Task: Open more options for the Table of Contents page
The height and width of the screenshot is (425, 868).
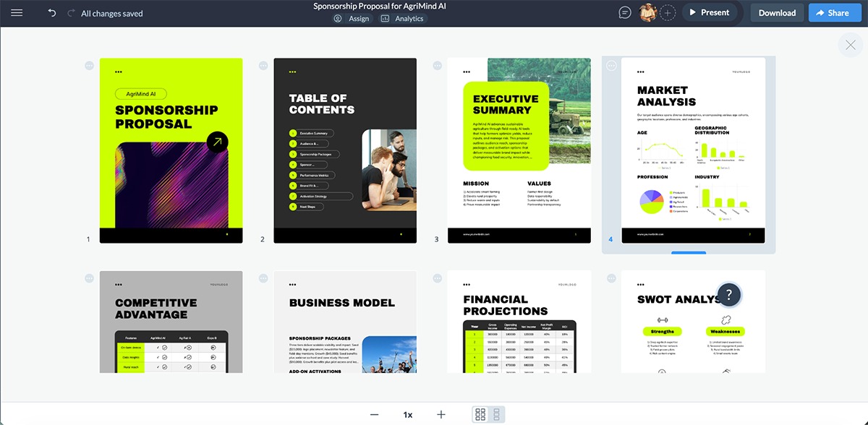Action: (263, 65)
